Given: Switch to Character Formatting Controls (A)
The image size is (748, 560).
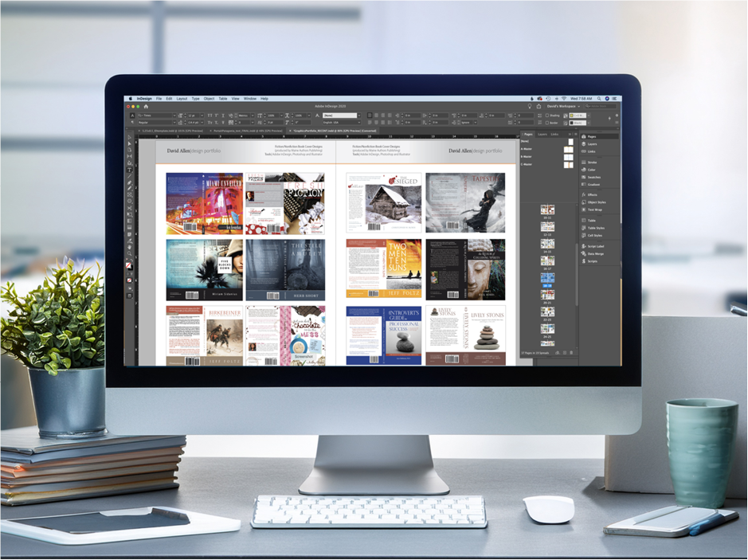Looking at the screenshot, I should point(132,116).
